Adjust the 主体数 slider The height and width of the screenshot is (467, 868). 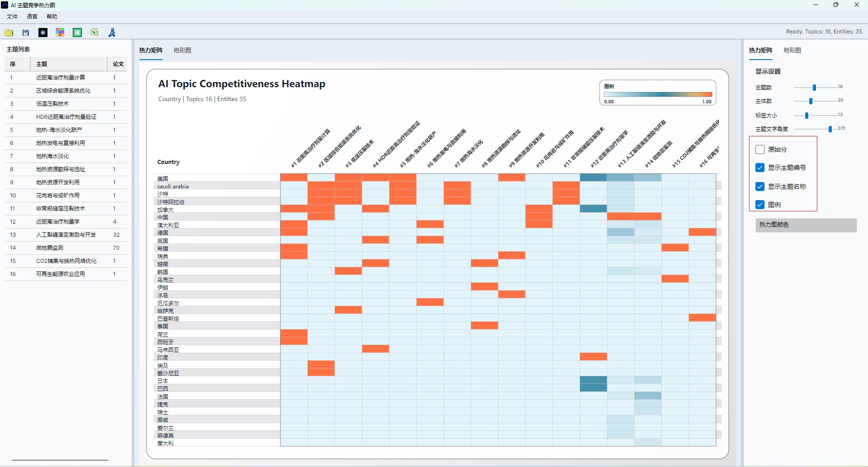[x=811, y=101]
